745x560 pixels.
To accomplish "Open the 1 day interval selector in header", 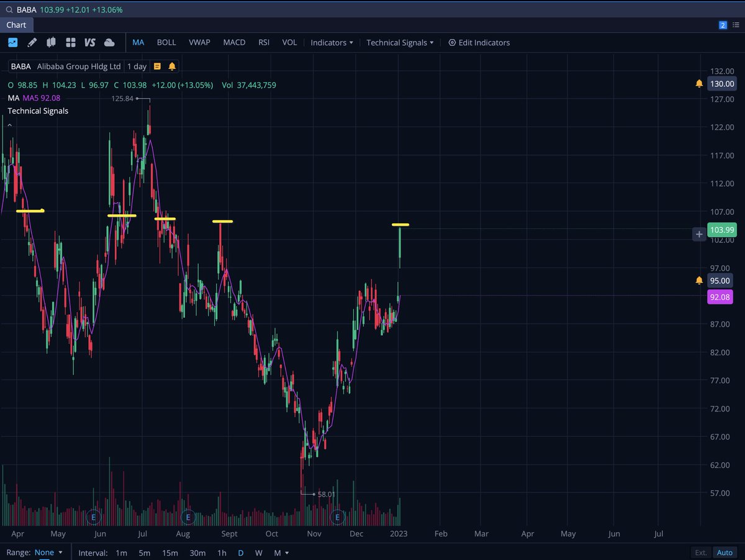I will 137,66.
